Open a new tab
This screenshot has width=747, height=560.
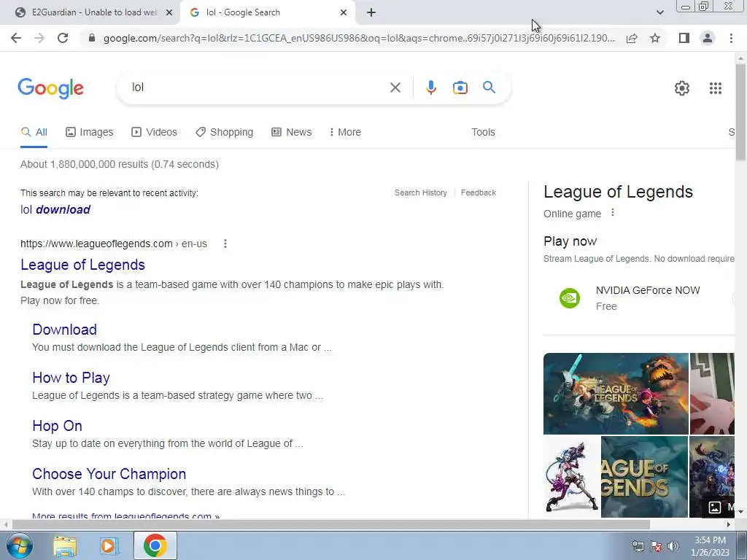coord(371,12)
